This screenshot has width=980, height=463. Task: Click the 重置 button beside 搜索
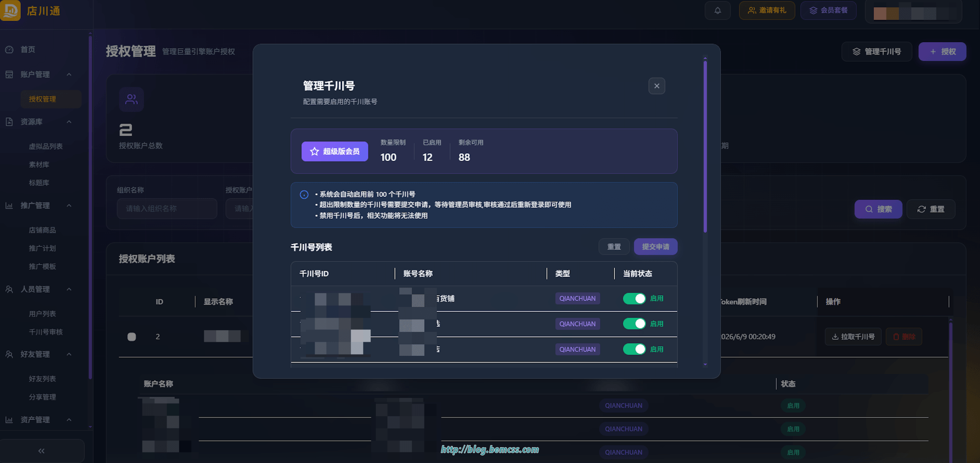point(930,209)
